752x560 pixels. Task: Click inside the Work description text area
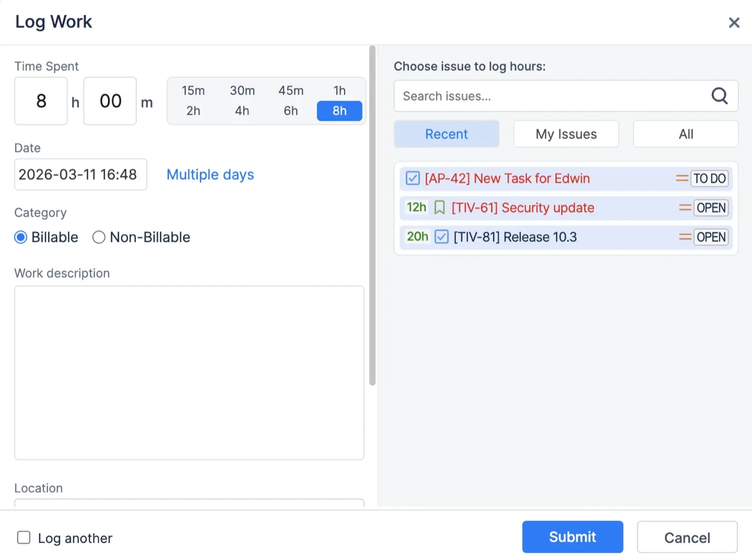(189, 372)
